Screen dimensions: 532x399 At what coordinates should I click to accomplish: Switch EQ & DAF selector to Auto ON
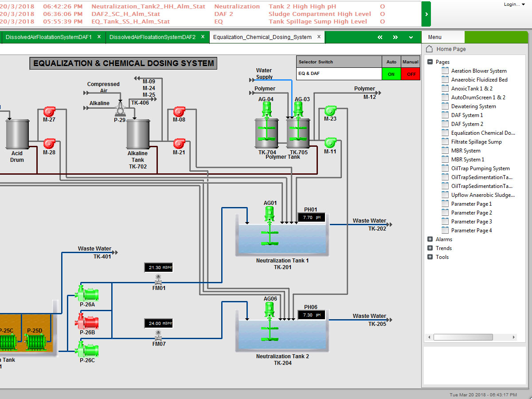[391, 74]
